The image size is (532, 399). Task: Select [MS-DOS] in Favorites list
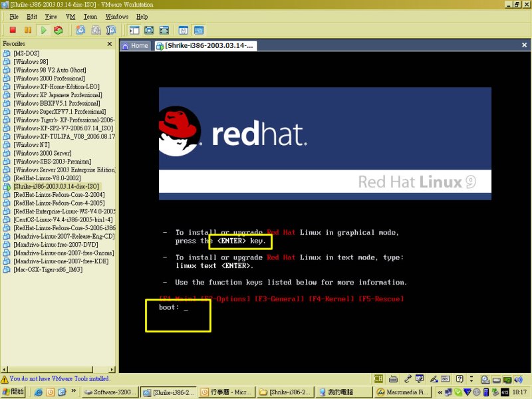[26, 53]
